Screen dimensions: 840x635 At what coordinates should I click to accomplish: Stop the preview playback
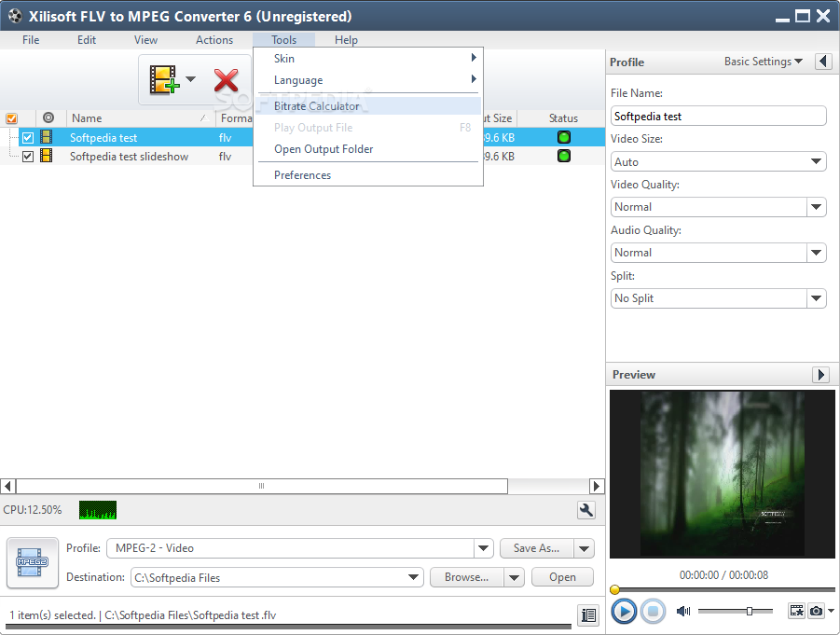coord(653,611)
